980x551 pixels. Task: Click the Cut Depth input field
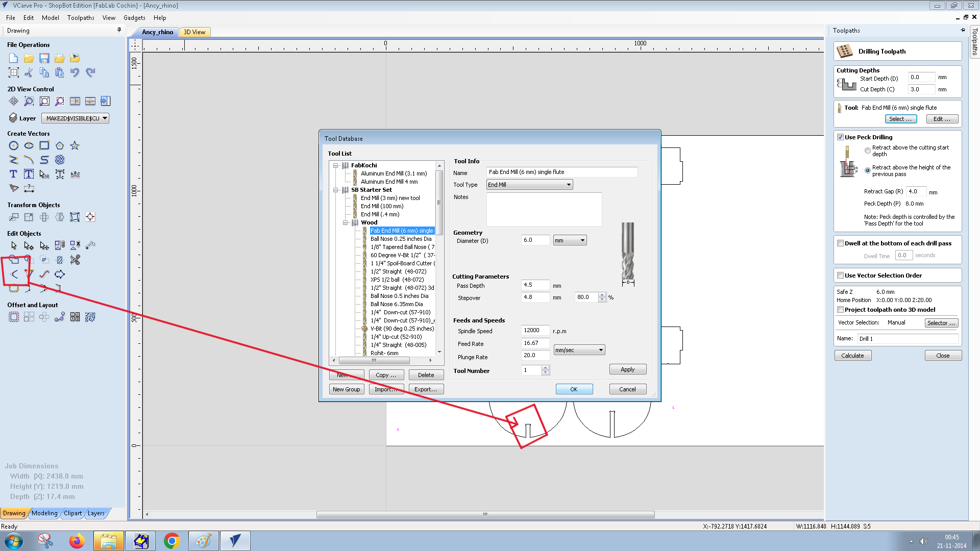tap(921, 89)
